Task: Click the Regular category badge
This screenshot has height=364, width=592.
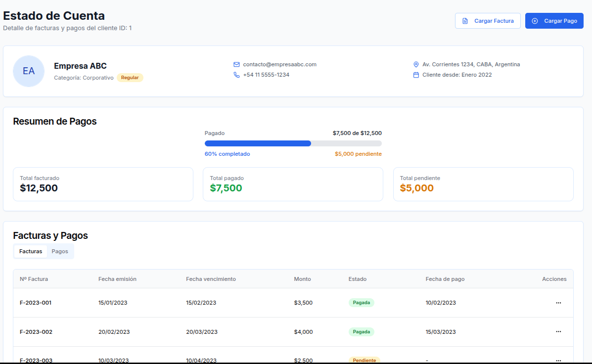Action: (x=130, y=78)
